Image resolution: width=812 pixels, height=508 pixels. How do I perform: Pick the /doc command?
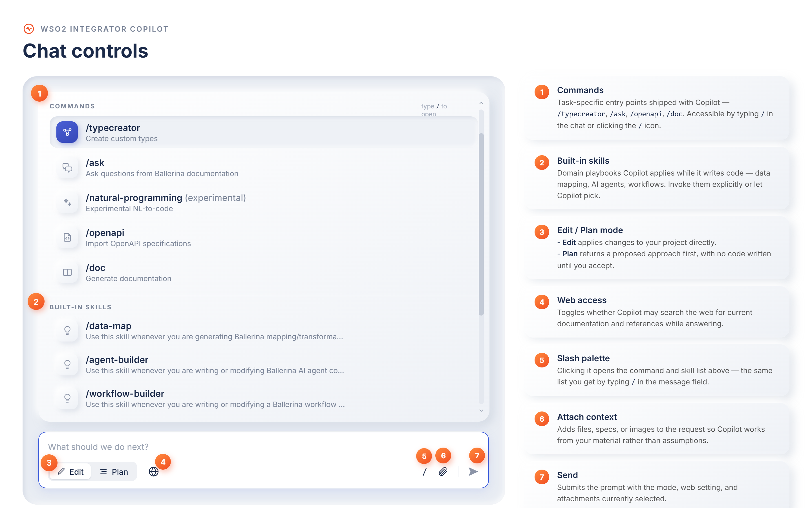click(264, 272)
